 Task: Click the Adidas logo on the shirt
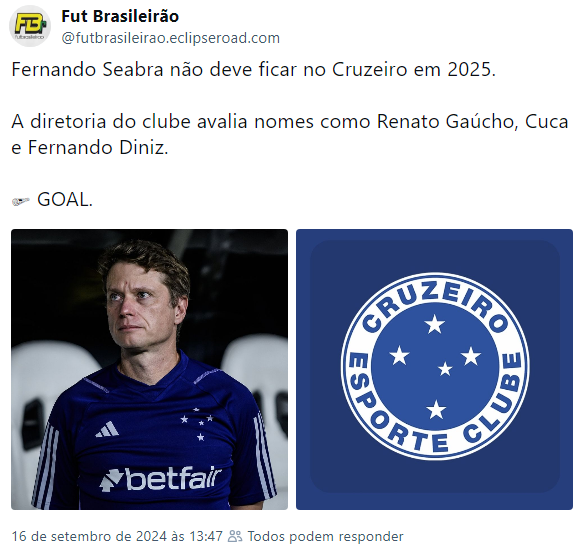[x=107, y=430]
